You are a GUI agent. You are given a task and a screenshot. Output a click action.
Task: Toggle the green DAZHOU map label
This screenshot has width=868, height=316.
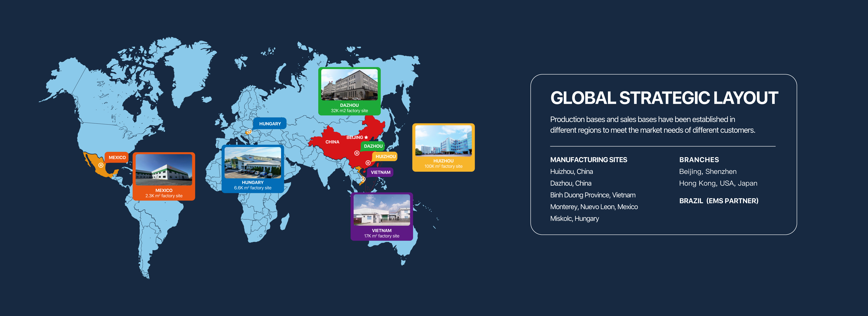click(x=373, y=146)
